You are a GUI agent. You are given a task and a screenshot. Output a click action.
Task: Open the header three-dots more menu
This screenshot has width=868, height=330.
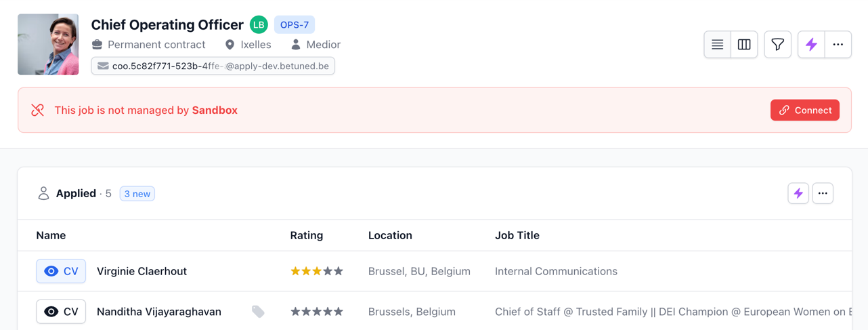pos(838,45)
